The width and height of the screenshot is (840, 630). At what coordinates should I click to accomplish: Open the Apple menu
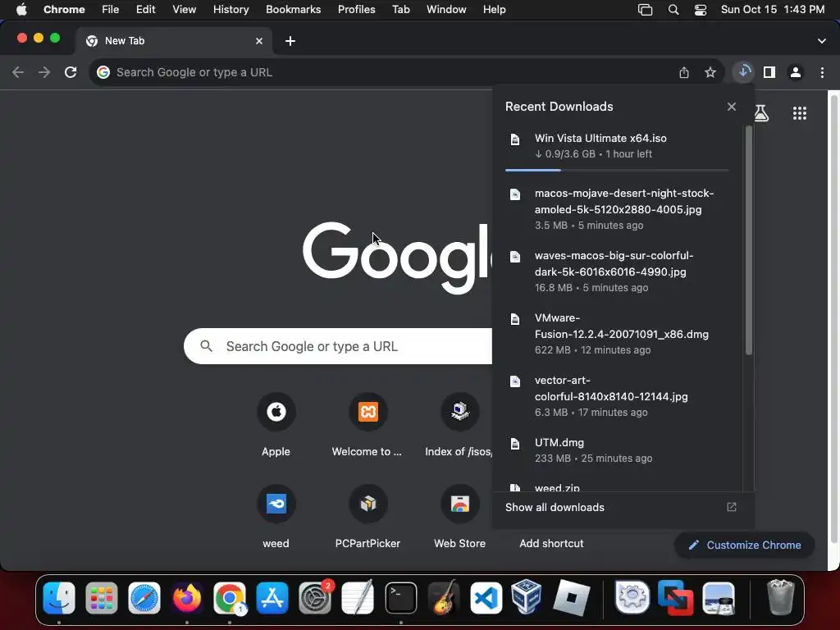(21, 10)
